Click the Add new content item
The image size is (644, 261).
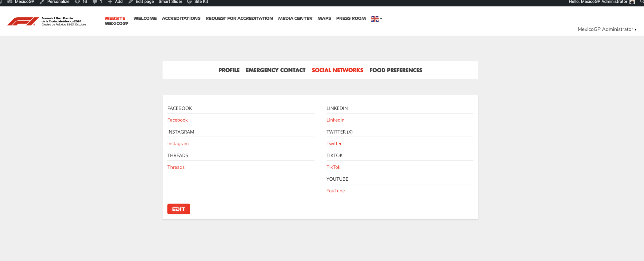pos(115,2)
